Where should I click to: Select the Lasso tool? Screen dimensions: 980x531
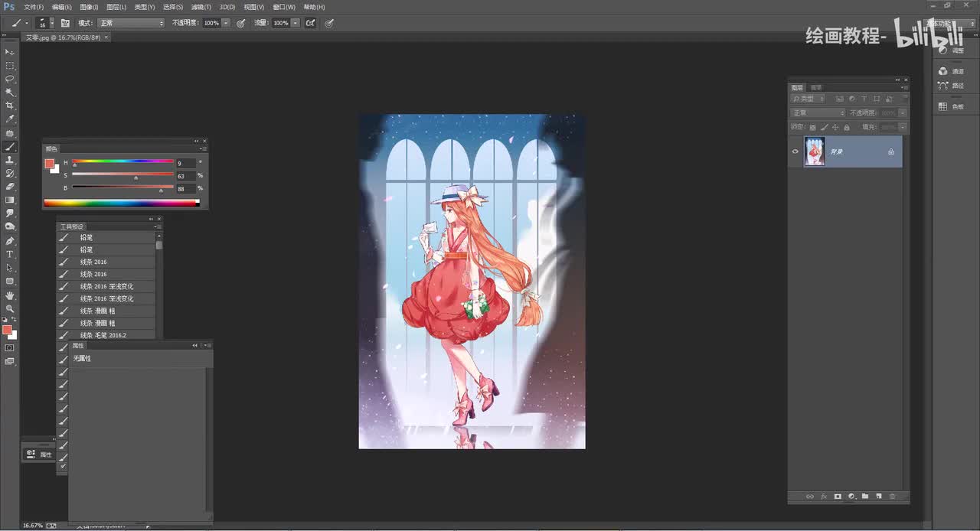[x=10, y=80]
